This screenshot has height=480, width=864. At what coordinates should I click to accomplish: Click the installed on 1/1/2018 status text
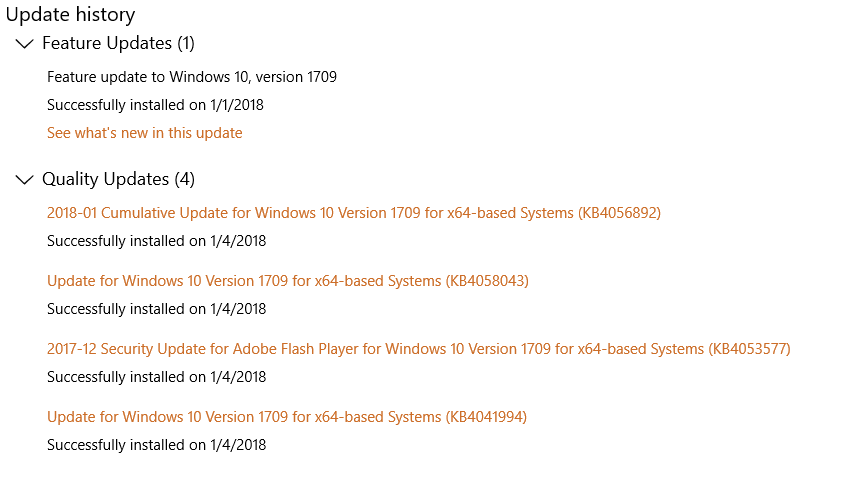[x=155, y=105]
